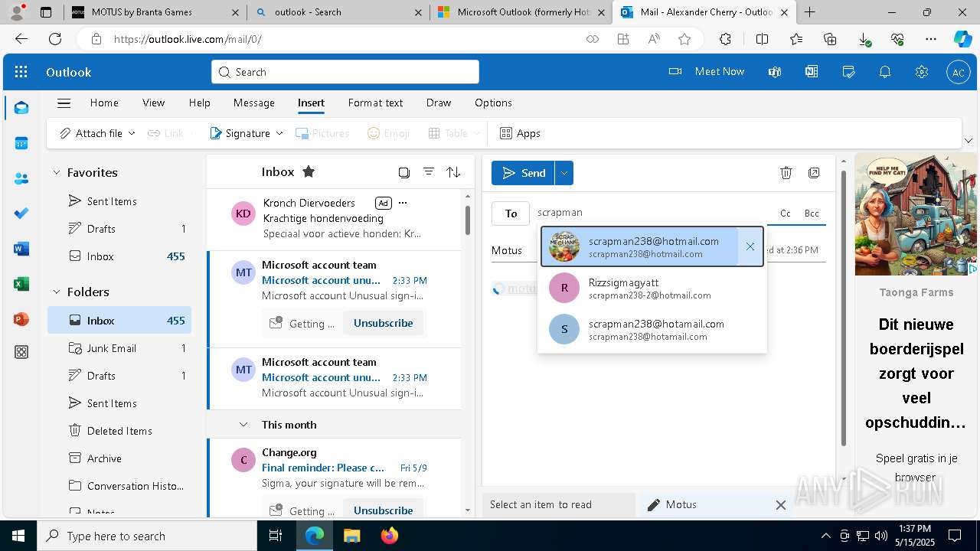
Task: Open Mail in the left rail
Action: coord(21,108)
